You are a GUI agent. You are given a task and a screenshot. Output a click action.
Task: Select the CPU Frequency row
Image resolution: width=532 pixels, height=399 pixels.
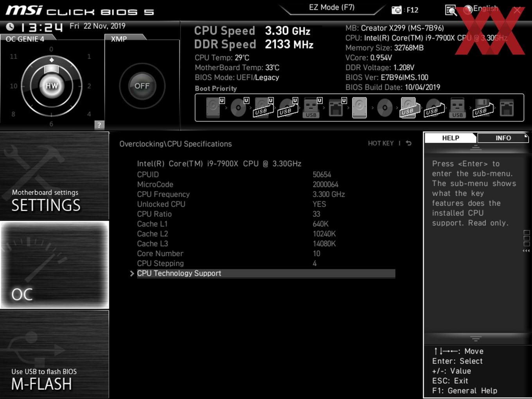(266, 194)
